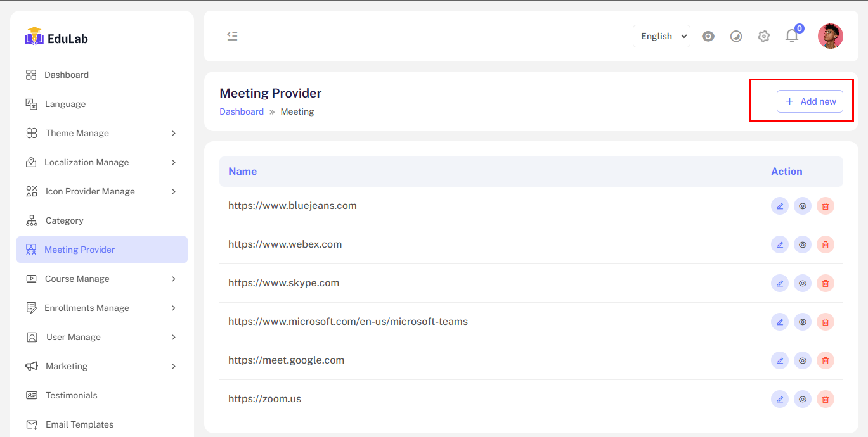This screenshot has height=437, width=868.
Task: Open the notifications bell icon
Action: coord(791,36)
